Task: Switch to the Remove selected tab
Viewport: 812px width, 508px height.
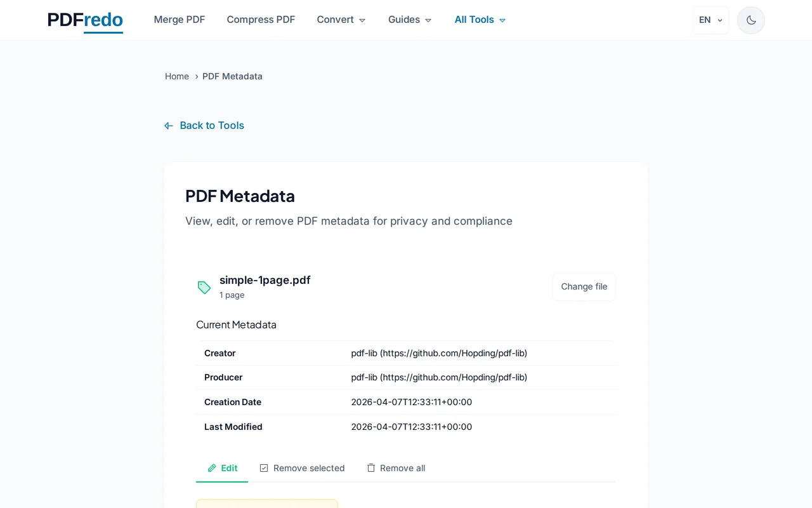Action: [x=309, y=468]
